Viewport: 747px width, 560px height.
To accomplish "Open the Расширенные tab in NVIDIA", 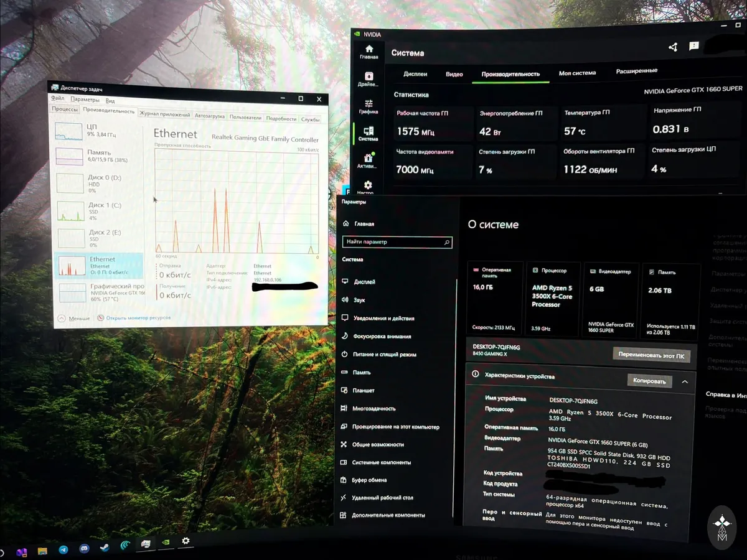I will click(x=637, y=71).
